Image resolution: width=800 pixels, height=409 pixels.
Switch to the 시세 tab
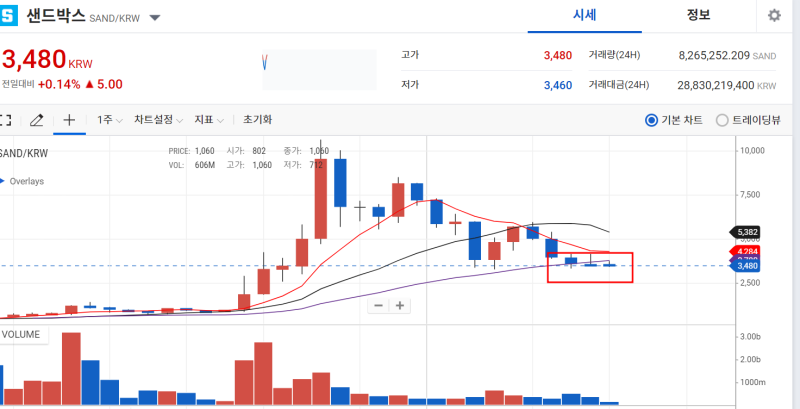585,15
